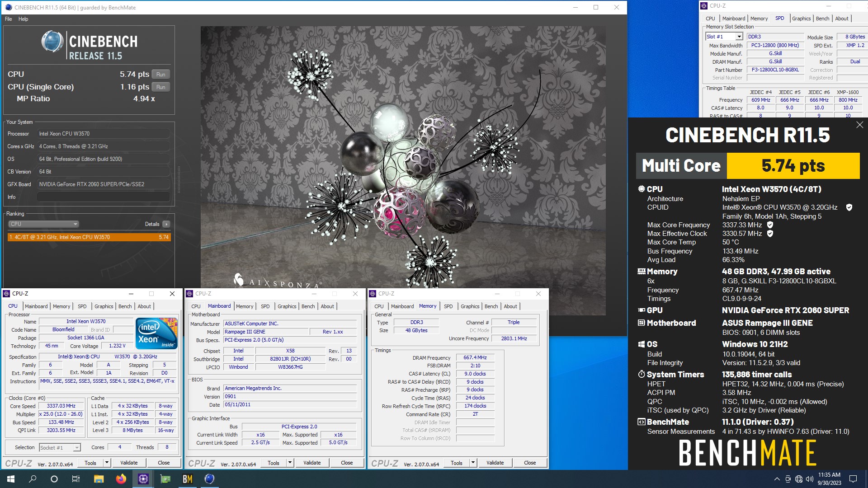Open Graphics tab in middle CPU-Z window
This screenshot has width=868, height=488.
[287, 306]
